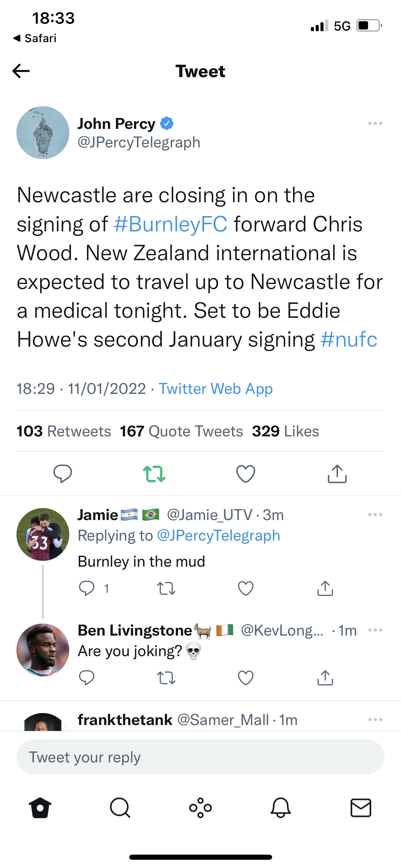Viewport: 401px width, 868px height.
Task: Share John Percy's main tweet
Action: 337,474
